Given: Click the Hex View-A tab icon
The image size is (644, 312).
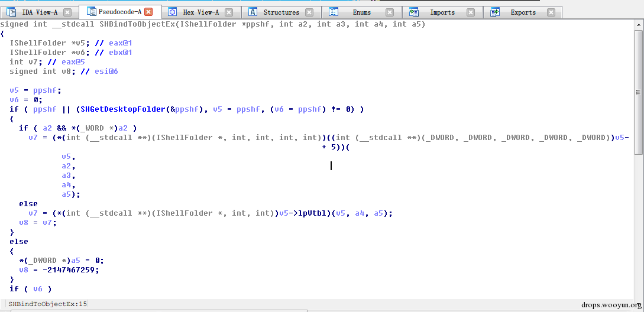Looking at the screenshot, I should (173, 12).
